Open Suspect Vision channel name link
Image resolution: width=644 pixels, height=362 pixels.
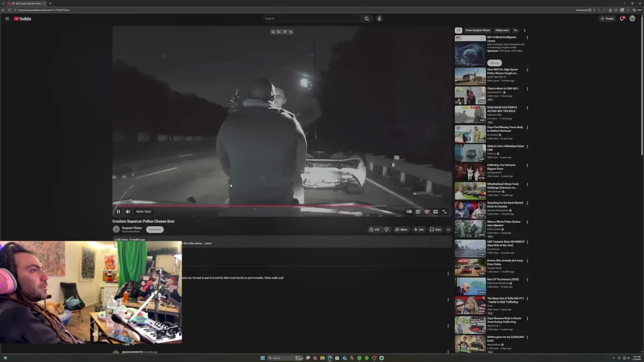click(x=132, y=228)
